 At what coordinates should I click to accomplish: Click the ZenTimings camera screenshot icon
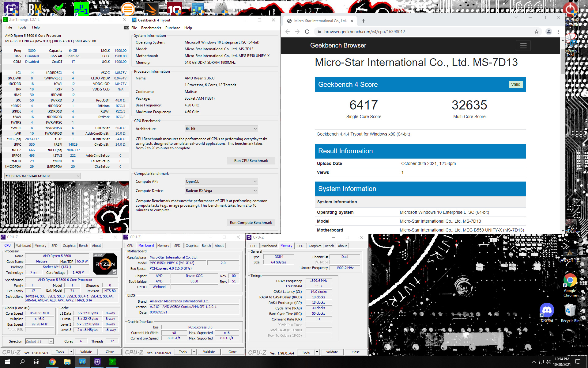(x=126, y=28)
